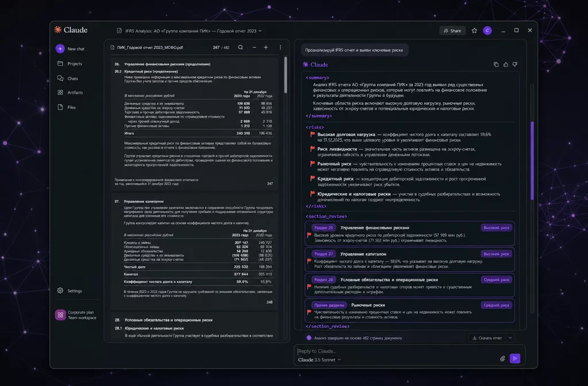Screen dimensions: 588x386
Task: Open the PDF viewer more options menu
Action: point(280,47)
